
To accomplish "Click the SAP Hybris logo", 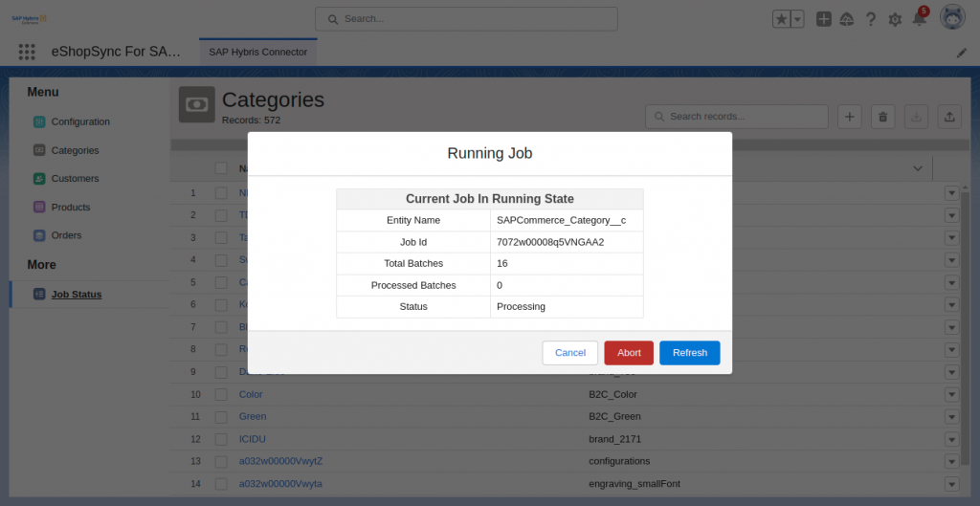I will coord(29,19).
